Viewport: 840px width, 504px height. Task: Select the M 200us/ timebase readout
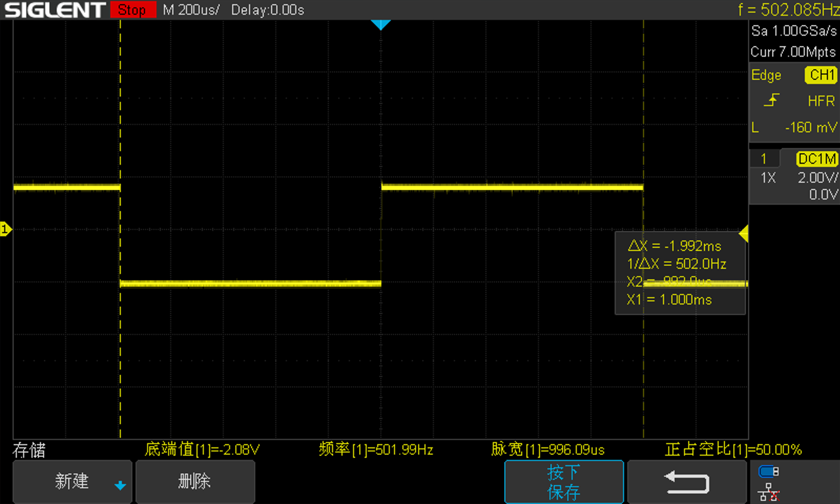coord(191,10)
